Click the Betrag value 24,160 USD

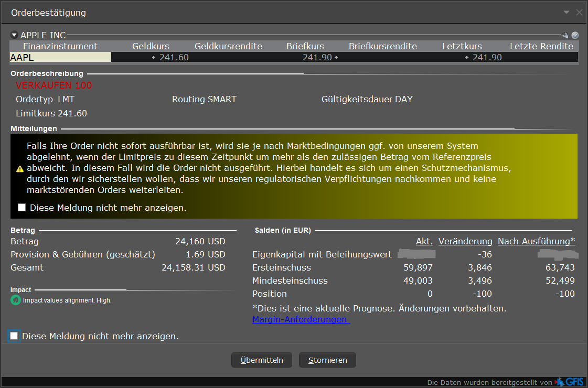point(200,241)
